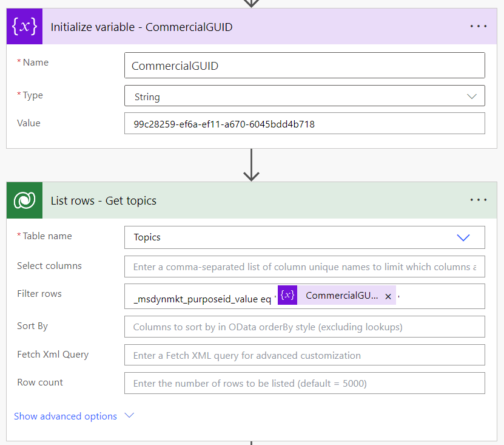Remove the CommercialGUID token from Filter rows
This screenshot has width=504, height=445.
pos(388,296)
